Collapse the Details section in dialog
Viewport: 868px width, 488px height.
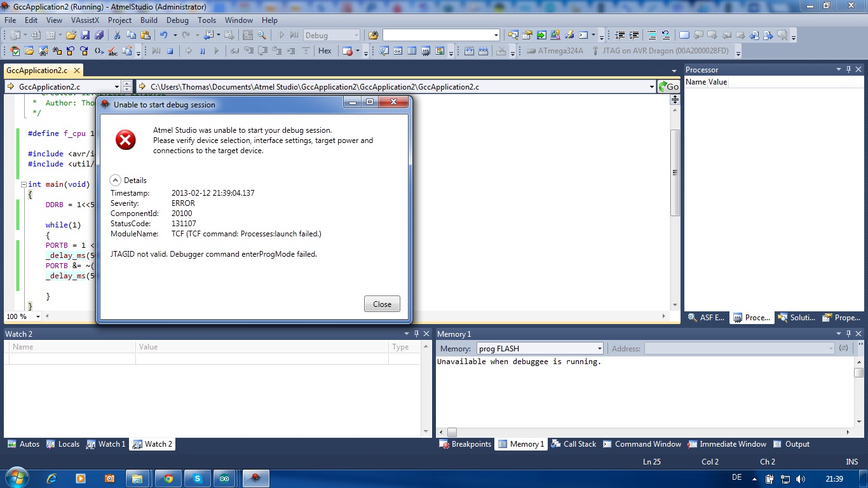tap(116, 180)
